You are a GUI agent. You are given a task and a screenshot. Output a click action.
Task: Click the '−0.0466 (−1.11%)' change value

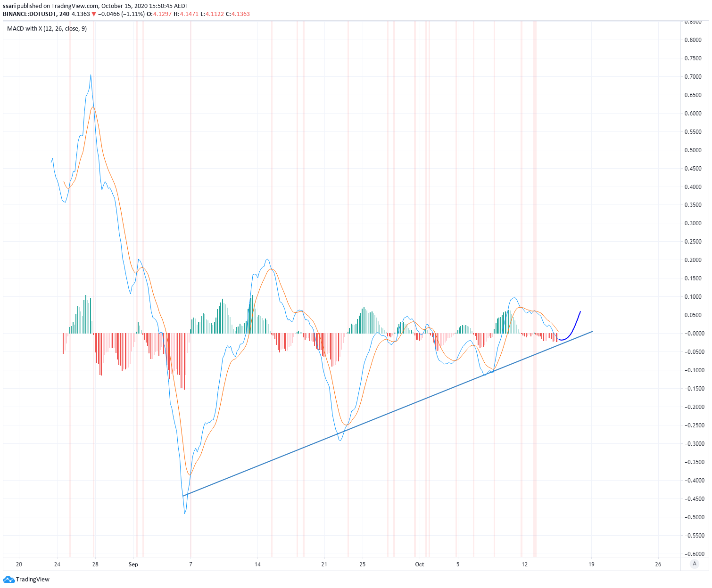pos(121,14)
